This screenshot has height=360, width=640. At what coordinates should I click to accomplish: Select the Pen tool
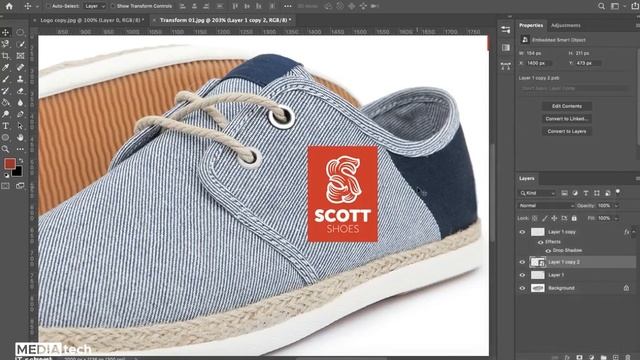20,114
